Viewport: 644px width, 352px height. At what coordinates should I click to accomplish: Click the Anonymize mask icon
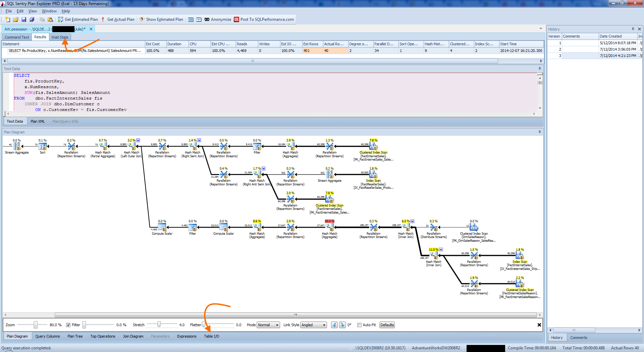[207, 19]
